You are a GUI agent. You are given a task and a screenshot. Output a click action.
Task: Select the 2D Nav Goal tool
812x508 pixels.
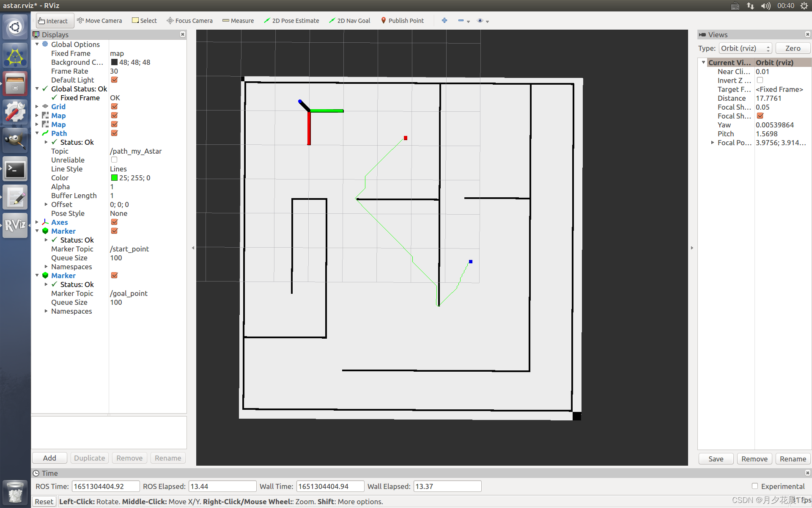[x=350, y=21]
